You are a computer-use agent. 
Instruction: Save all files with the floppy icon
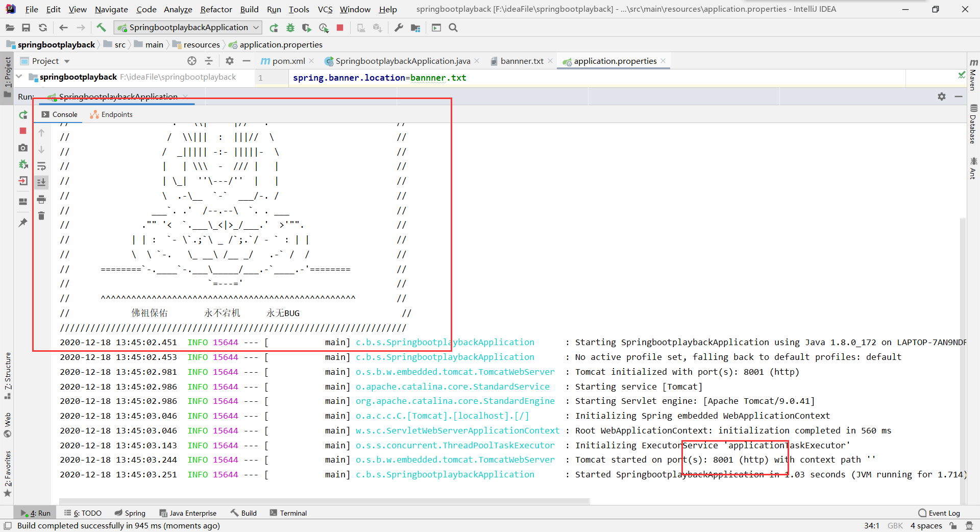[26, 28]
